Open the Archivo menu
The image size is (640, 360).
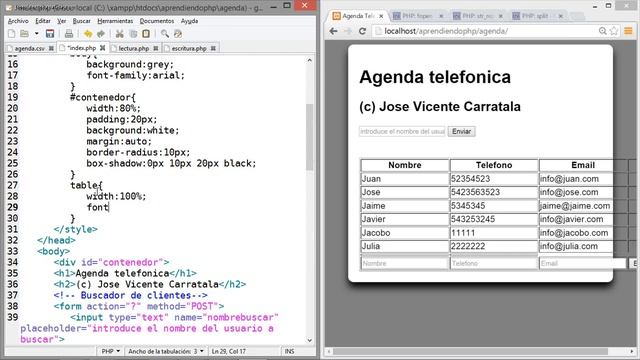tap(18, 21)
